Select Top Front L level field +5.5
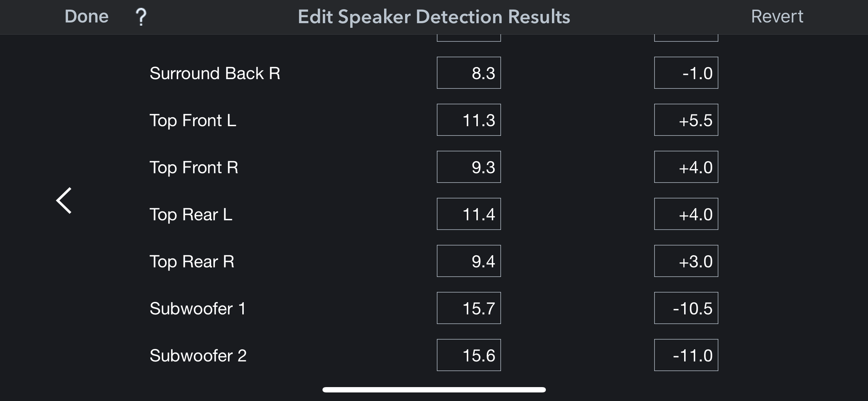This screenshot has width=868, height=401. click(x=686, y=120)
